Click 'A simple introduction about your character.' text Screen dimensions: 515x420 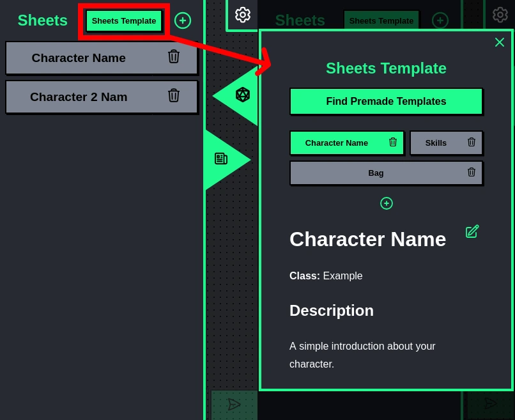pyautogui.click(x=362, y=355)
